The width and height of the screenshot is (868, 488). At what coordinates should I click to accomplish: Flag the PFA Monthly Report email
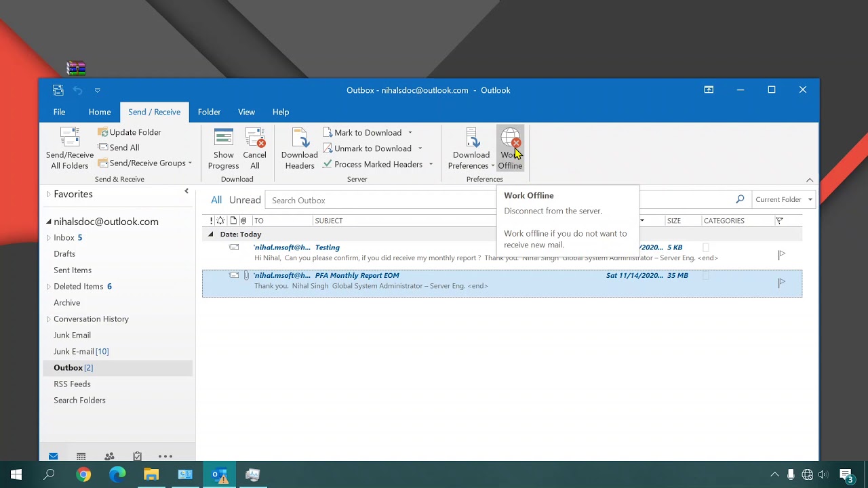point(782,283)
